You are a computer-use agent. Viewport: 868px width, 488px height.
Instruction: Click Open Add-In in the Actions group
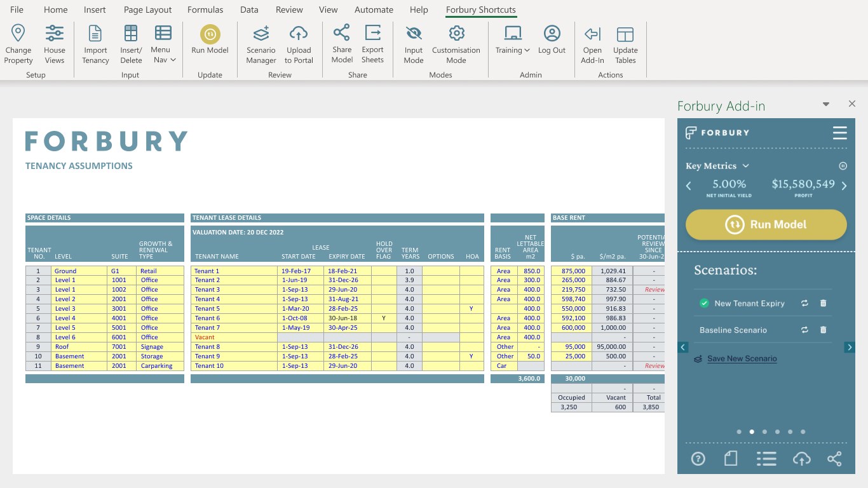click(592, 44)
